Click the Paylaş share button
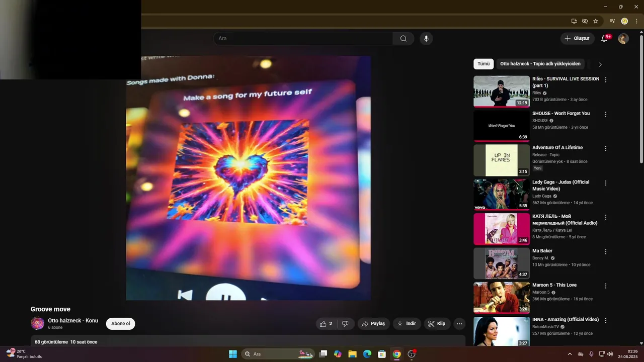This screenshot has height=362, width=644. (374, 324)
